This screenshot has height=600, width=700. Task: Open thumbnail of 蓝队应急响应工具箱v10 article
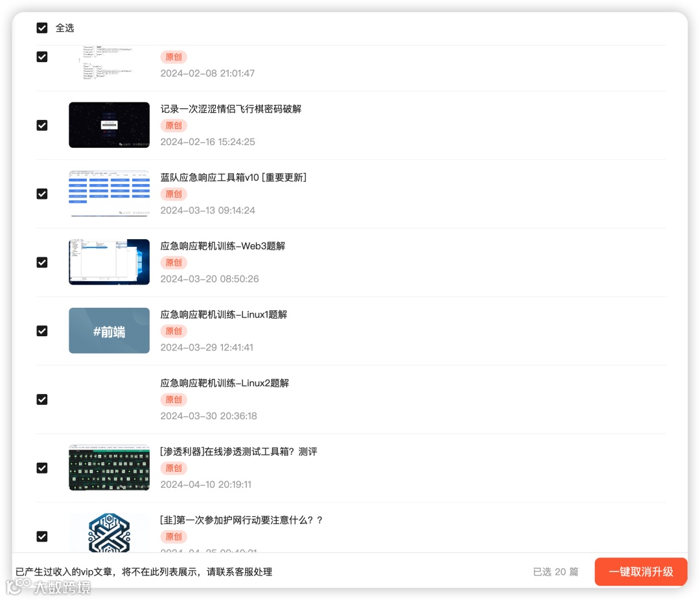tap(110, 193)
